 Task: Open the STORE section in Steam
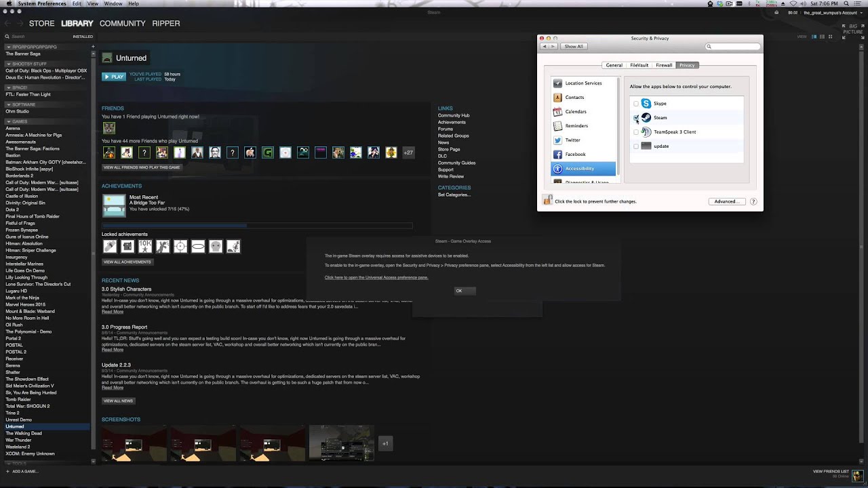[x=41, y=23]
